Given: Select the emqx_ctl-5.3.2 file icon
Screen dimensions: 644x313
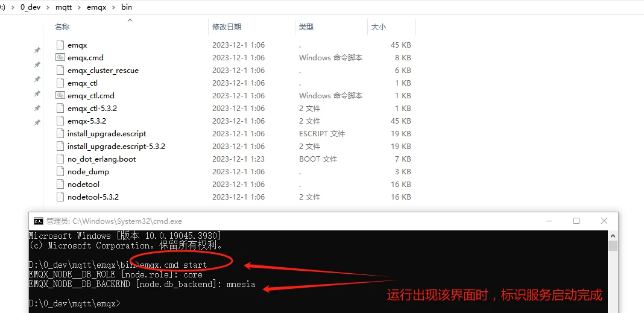Looking at the screenshot, I should (x=60, y=109).
